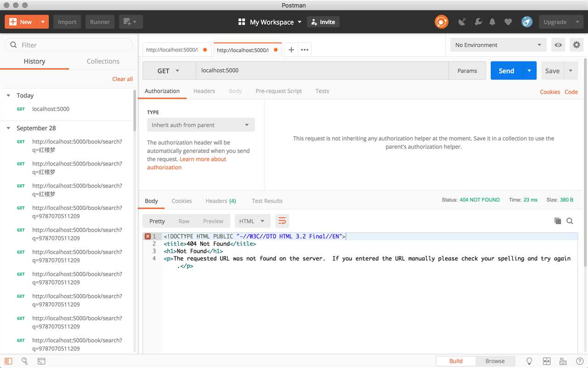Open the satellite capture requests icon

(x=462, y=22)
